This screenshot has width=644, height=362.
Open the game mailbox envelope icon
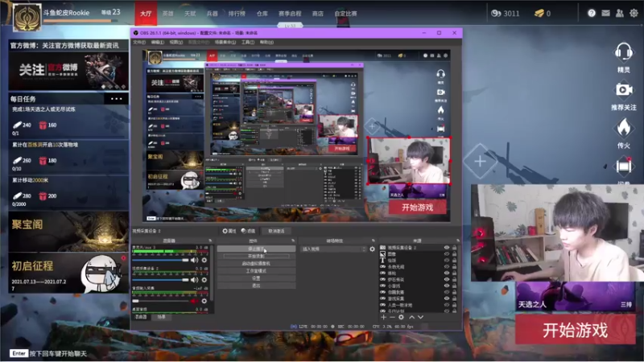[605, 13]
